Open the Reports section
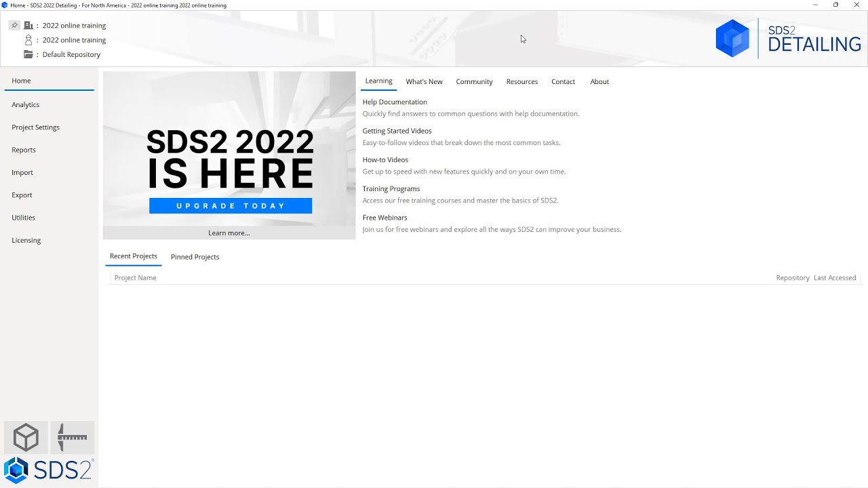The image size is (868, 488). tap(24, 150)
